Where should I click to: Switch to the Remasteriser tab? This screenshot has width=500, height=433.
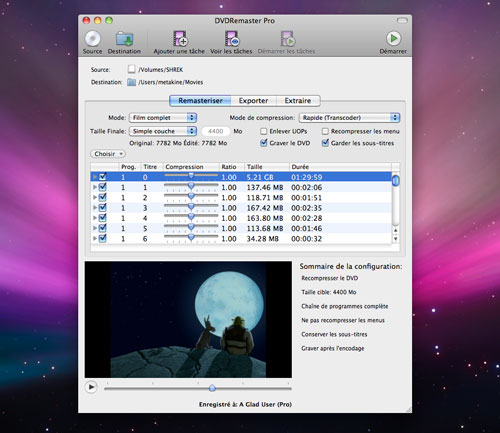[x=200, y=101]
